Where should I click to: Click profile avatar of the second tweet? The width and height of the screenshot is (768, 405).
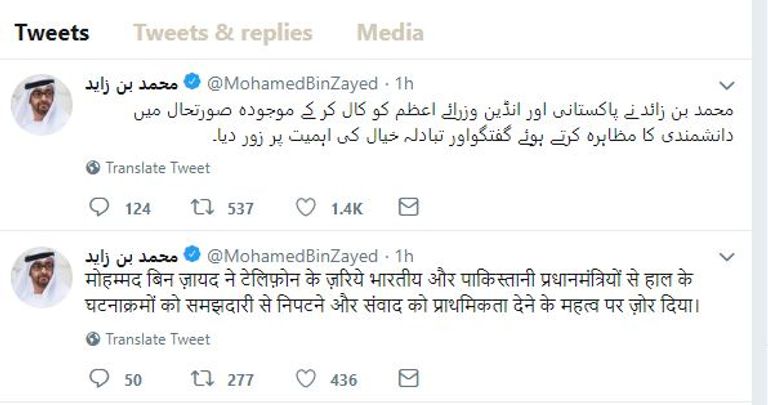click(x=41, y=277)
